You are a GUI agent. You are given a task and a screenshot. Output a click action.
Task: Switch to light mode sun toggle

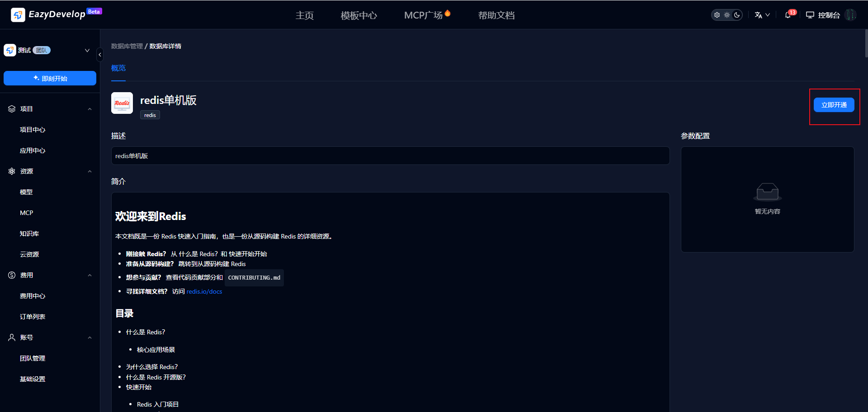[x=727, y=15]
